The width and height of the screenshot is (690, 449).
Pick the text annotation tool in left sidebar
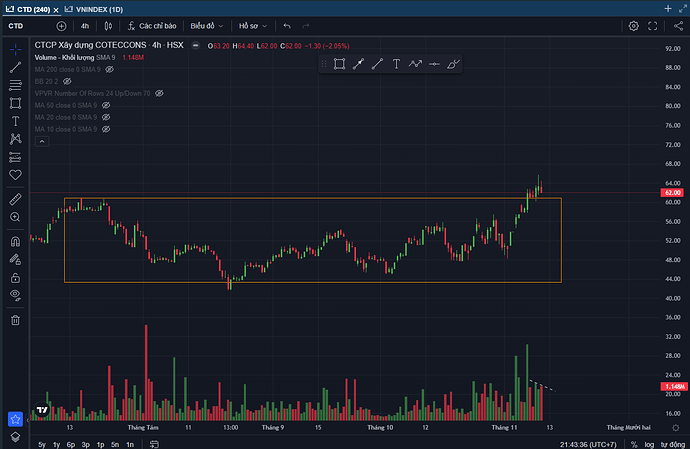tap(15, 120)
